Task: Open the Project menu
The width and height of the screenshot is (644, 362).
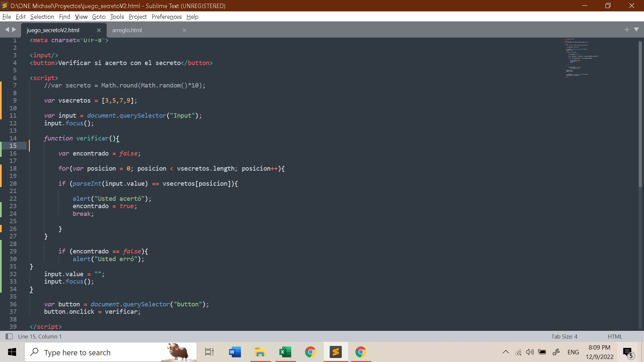Action: click(138, 16)
